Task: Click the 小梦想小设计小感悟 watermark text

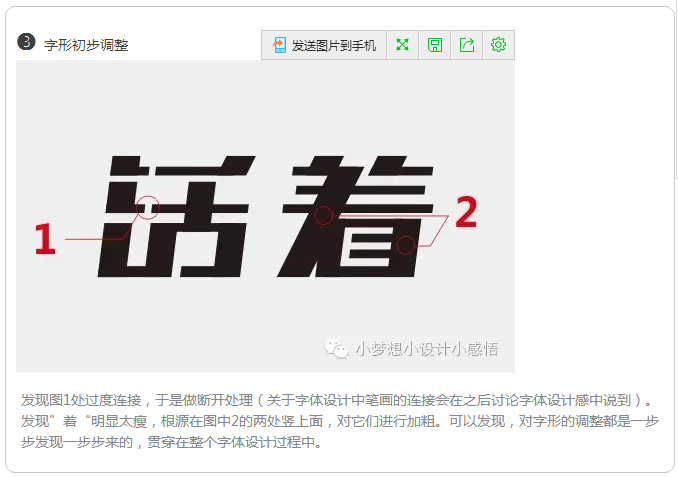Action: [427, 349]
